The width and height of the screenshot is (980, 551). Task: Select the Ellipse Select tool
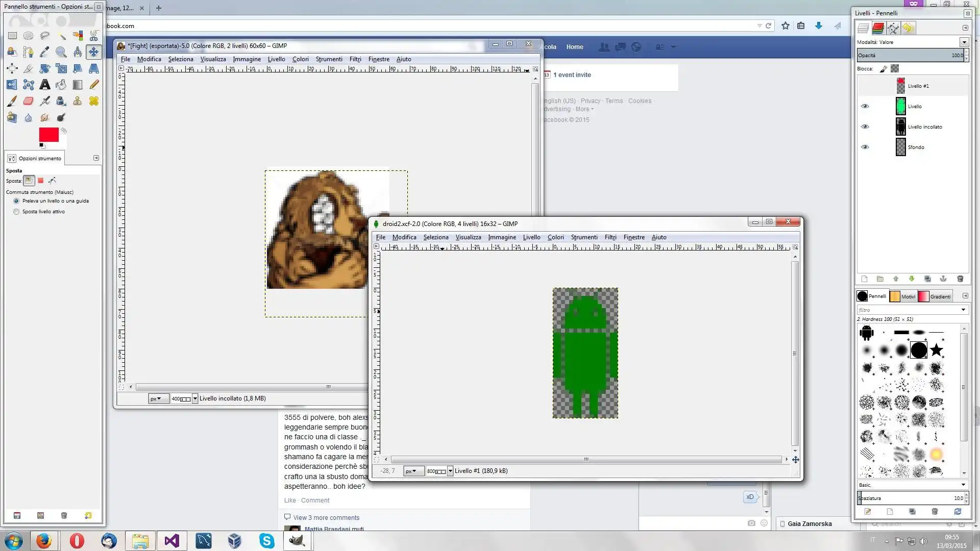pyautogui.click(x=29, y=36)
